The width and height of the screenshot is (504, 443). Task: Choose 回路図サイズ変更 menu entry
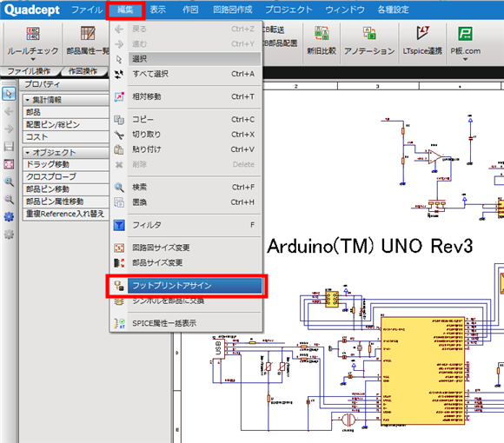tap(195, 248)
